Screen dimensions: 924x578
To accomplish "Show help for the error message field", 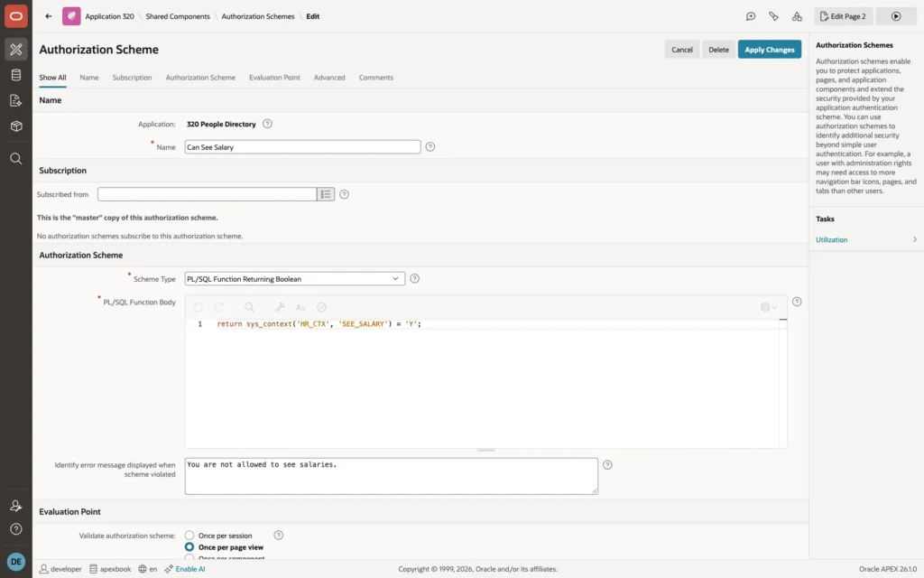I will coord(607,465).
